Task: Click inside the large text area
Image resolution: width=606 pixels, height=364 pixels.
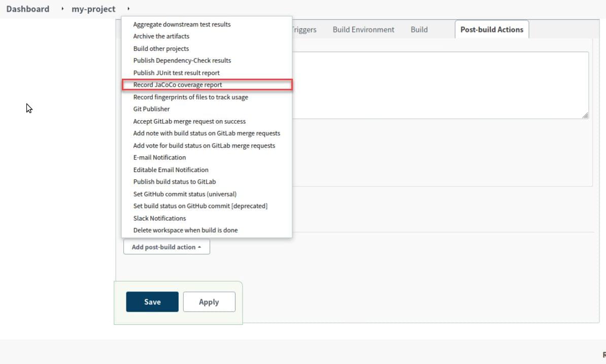Action: (x=440, y=85)
